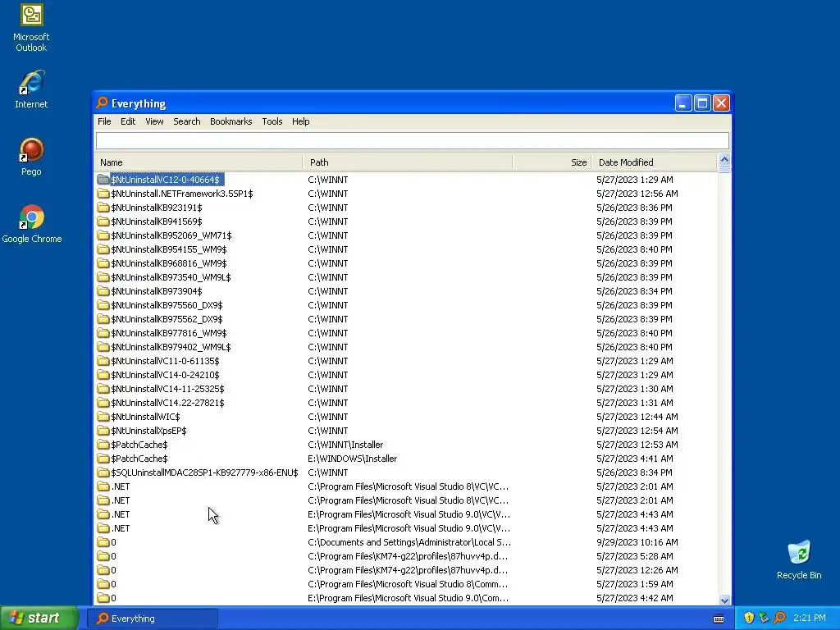Sort results by Path column header
Screen dimensions: 840x630
[408, 162]
